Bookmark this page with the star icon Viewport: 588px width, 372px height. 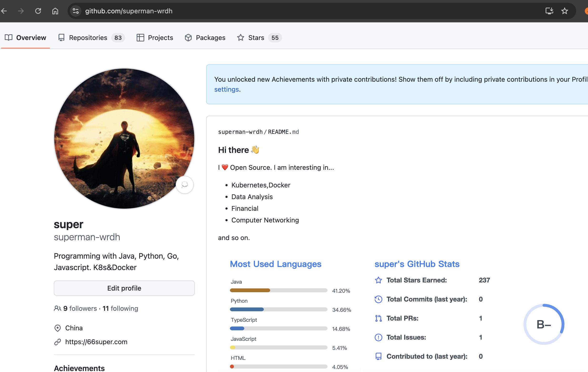point(564,11)
